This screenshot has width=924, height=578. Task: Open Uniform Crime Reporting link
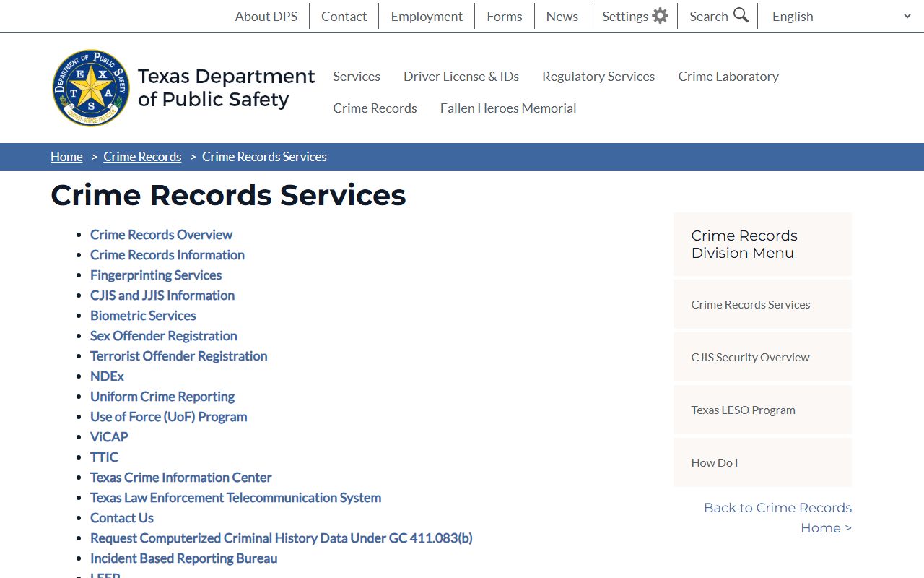(162, 396)
